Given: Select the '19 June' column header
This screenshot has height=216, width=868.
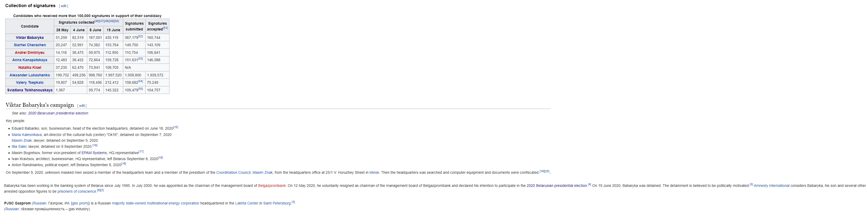Looking at the screenshot, I should coord(113,30).
